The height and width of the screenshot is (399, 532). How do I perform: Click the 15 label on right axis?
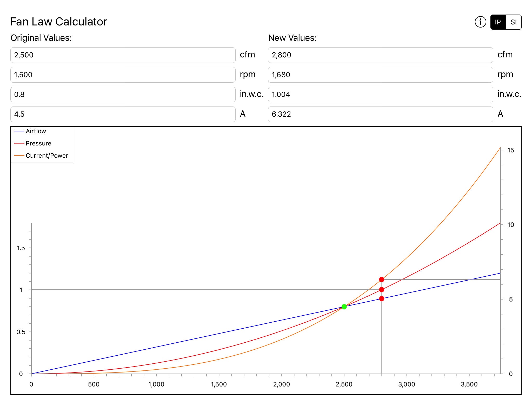pos(510,150)
